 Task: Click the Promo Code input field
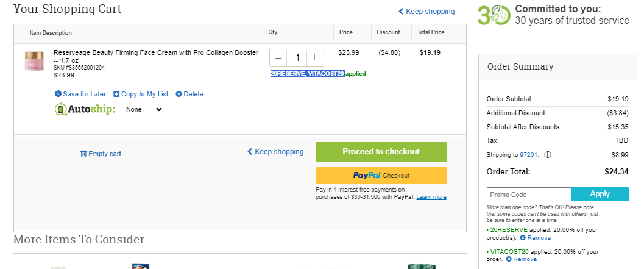(529, 195)
